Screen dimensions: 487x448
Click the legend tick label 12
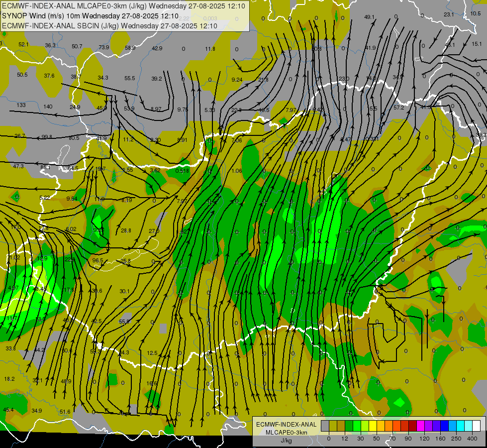tap(345, 439)
